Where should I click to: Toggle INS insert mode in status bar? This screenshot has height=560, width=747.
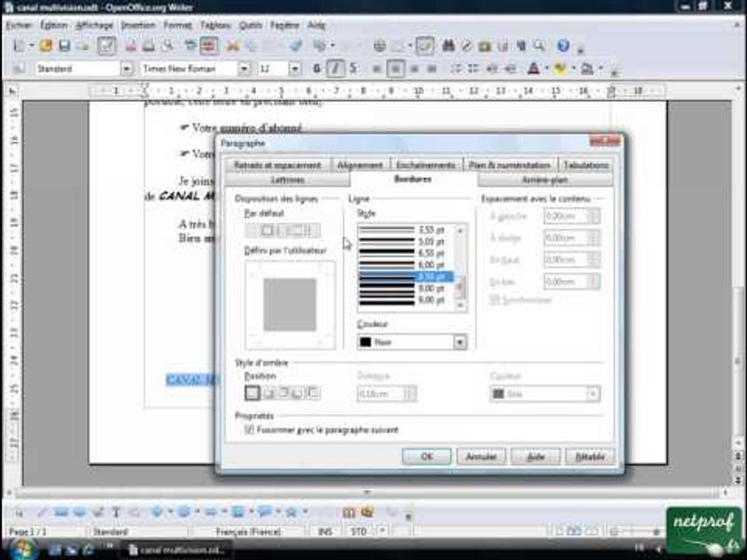click(x=325, y=531)
